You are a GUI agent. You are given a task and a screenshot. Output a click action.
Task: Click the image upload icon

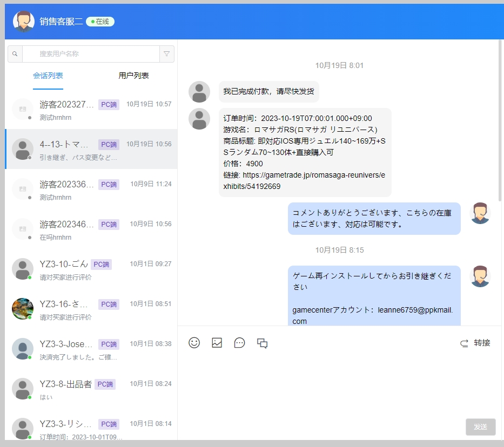point(217,343)
